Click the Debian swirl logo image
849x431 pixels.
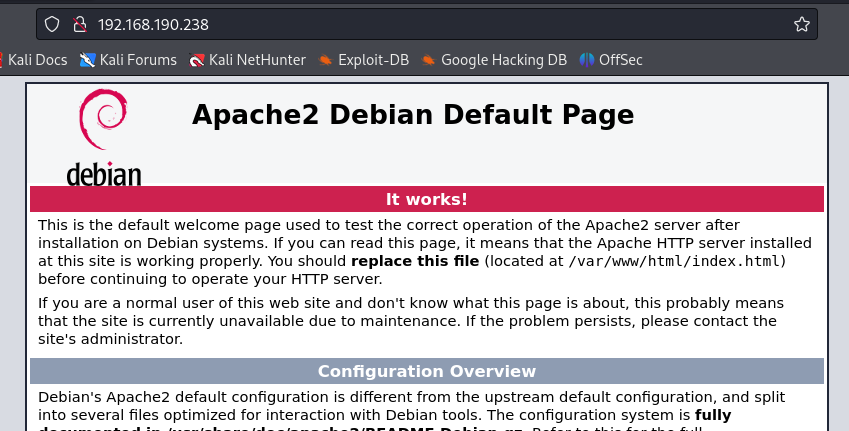pyautogui.click(x=103, y=138)
